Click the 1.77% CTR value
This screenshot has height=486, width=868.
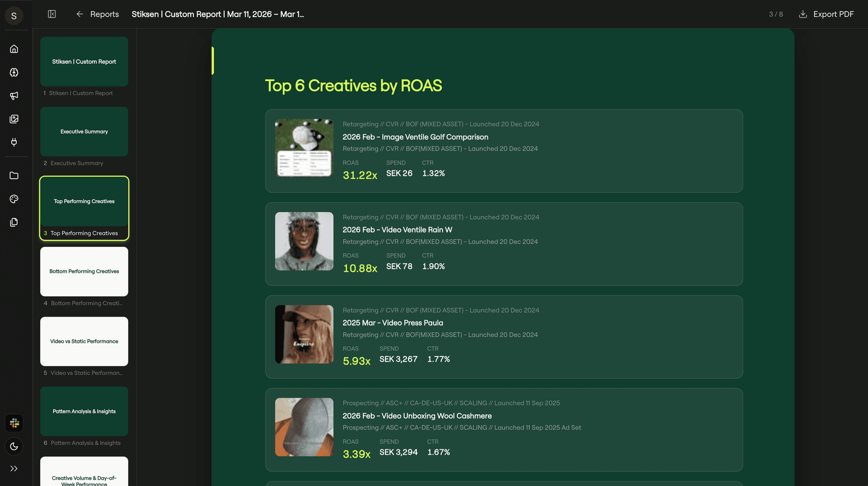click(439, 359)
